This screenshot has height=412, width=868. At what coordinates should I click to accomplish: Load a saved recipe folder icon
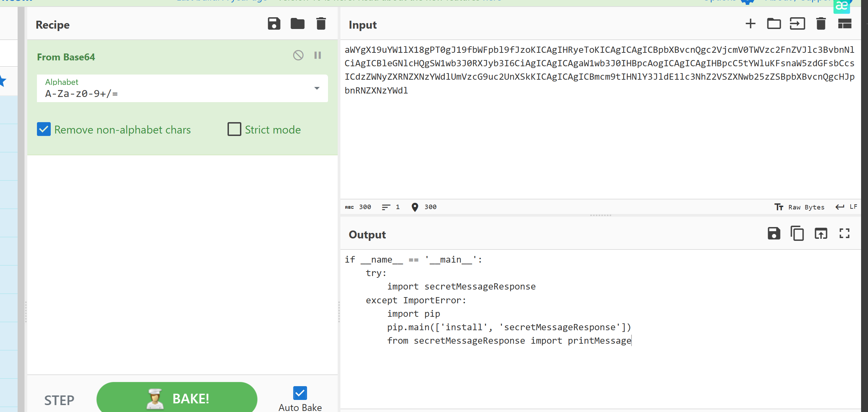(297, 24)
